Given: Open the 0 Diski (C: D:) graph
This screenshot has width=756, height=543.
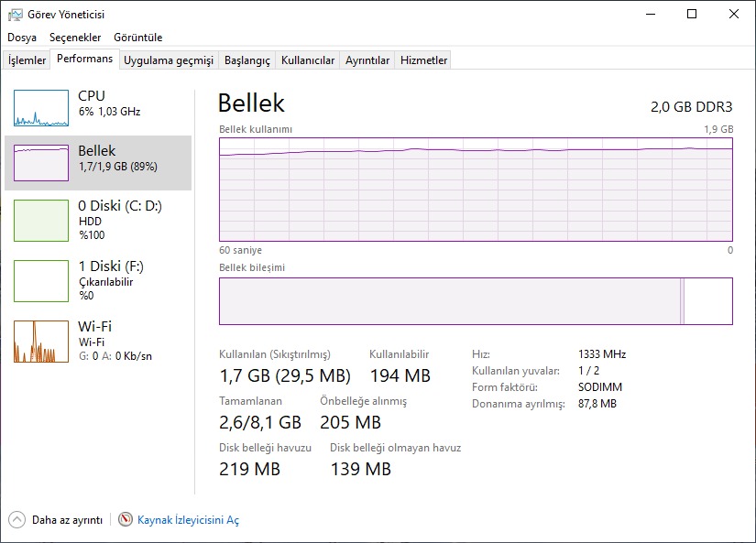Looking at the screenshot, I should (x=41, y=221).
